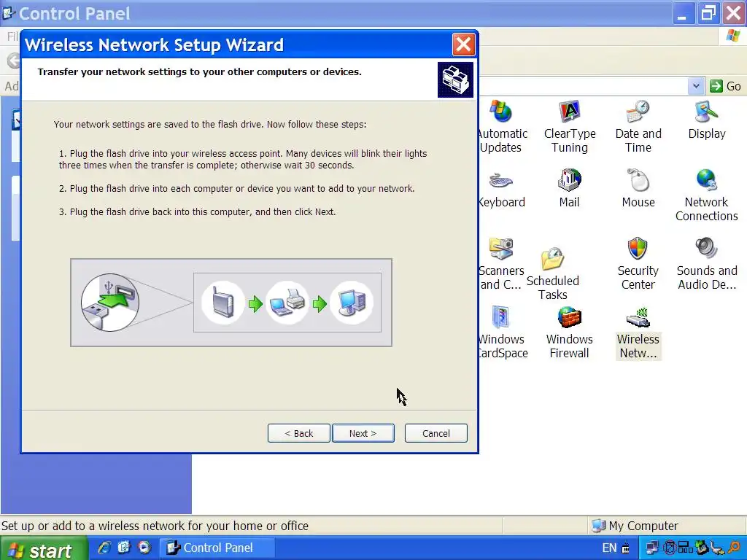Launch Windows Media Player from Quick Launch
Screen dimensions: 747x560
144,548
